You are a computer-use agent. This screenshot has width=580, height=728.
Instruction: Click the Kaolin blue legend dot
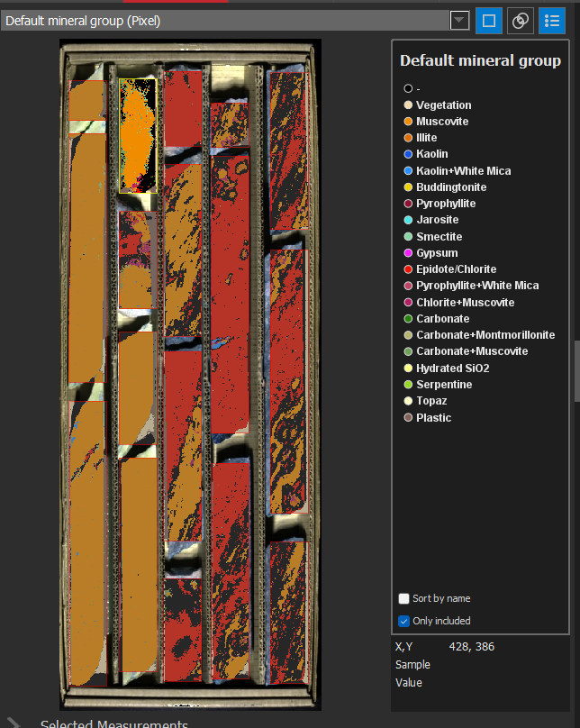(408, 154)
